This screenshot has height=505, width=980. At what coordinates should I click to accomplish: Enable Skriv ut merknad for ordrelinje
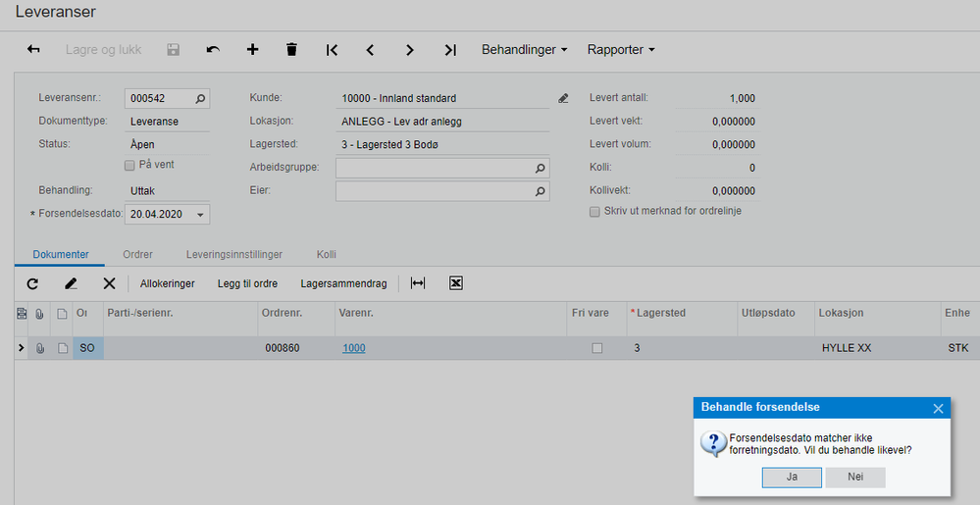coord(594,212)
